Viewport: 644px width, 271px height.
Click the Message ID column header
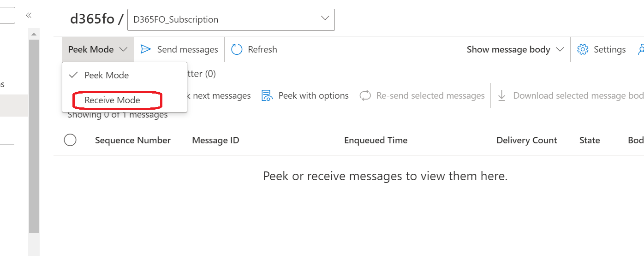pyautogui.click(x=215, y=140)
